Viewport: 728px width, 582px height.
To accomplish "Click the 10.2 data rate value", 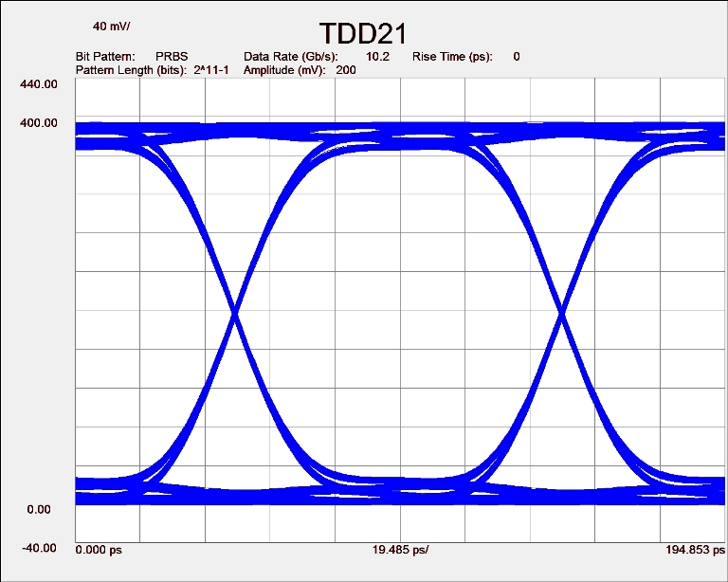I will (x=377, y=57).
